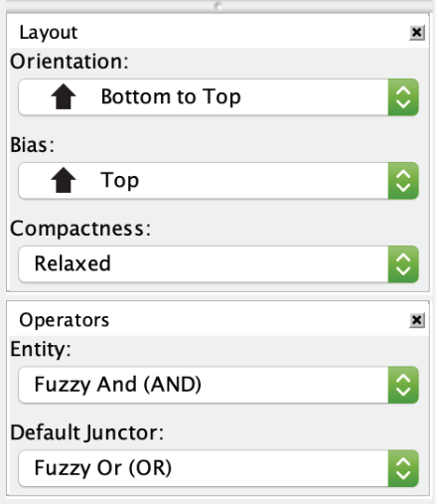The image size is (437, 504).
Task: Close the Layout panel
Action: pos(417,33)
